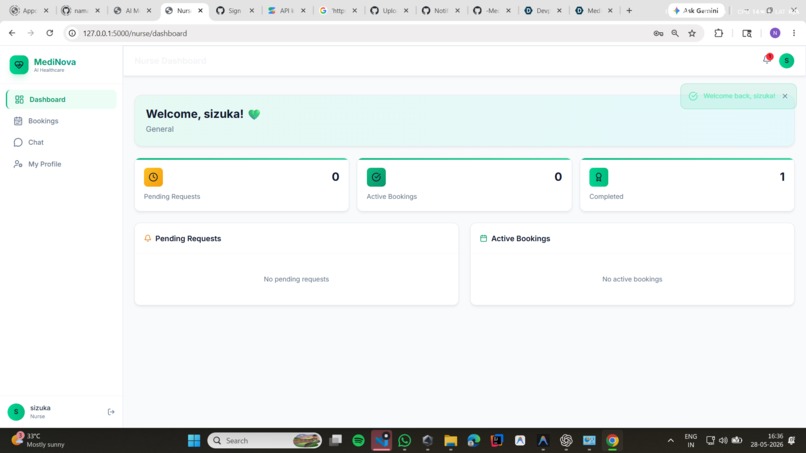Open ChatGPT from the taskbar
Screen dimensions: 806x453
click(x=566, y=441)
